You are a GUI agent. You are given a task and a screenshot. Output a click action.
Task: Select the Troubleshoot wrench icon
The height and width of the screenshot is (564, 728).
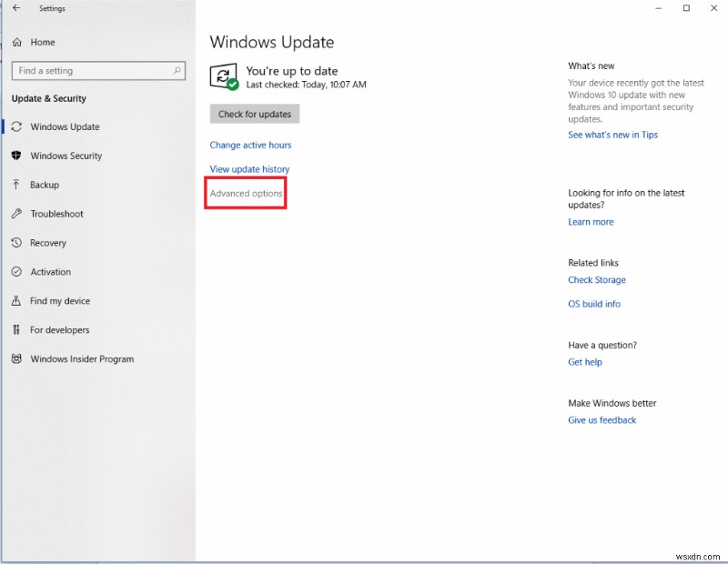pos(15,214)
